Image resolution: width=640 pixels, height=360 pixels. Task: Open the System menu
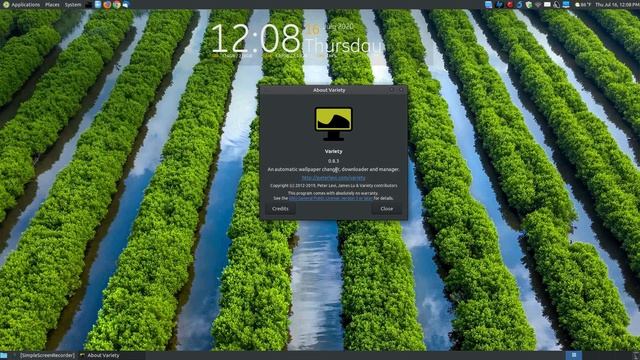(x=73, y=4)
